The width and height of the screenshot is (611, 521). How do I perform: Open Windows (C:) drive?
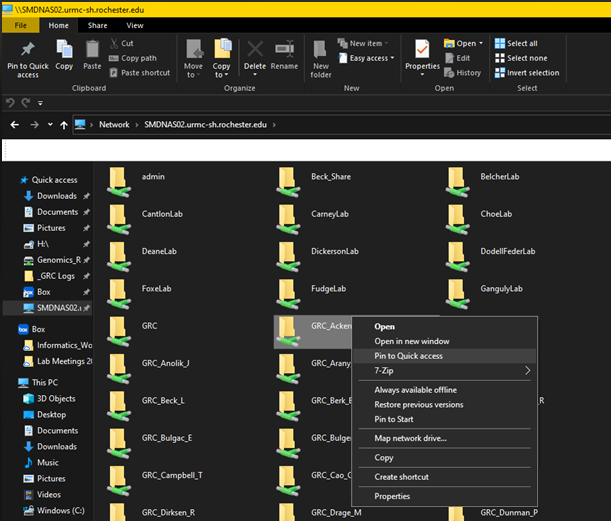pyautogui.click(x=54, y=510)
